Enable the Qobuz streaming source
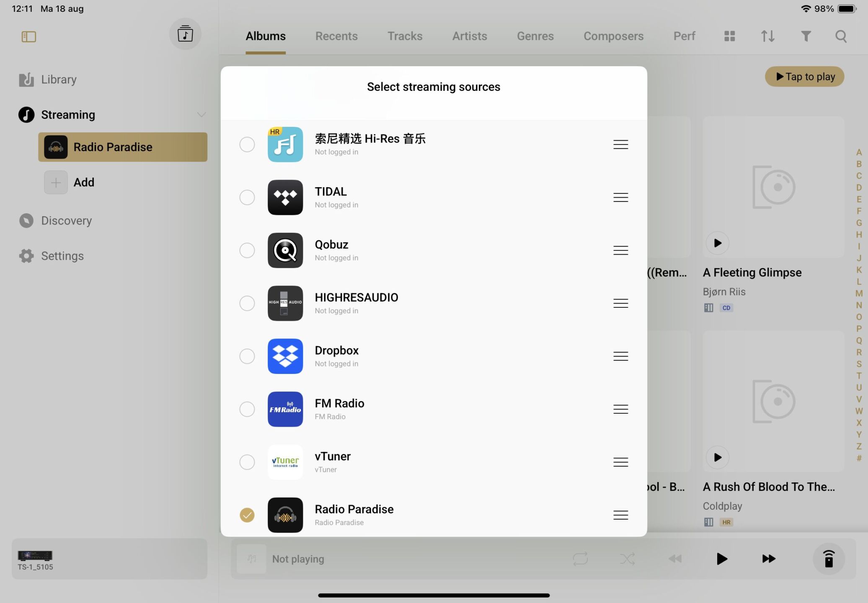 247,250
